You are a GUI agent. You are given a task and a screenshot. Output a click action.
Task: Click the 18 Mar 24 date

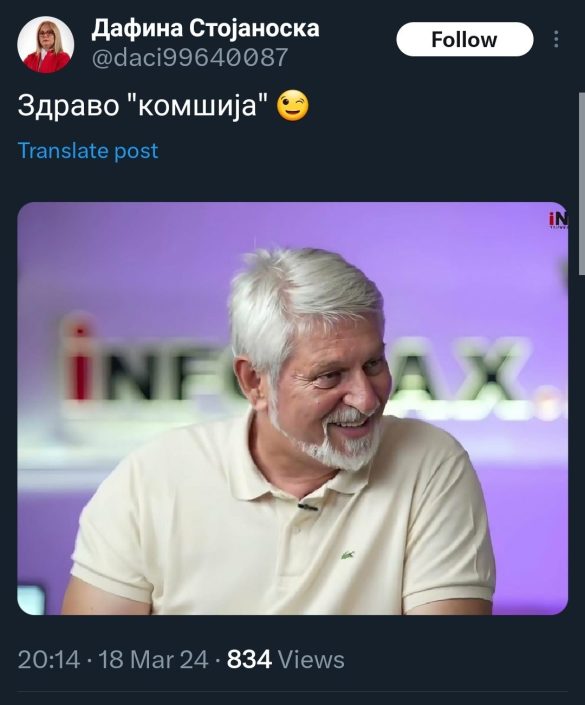coord(153,660)
